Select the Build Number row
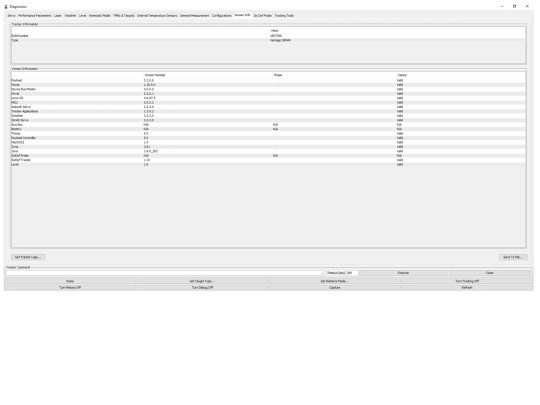The image size is (540, 405). [x=268, y=36]
